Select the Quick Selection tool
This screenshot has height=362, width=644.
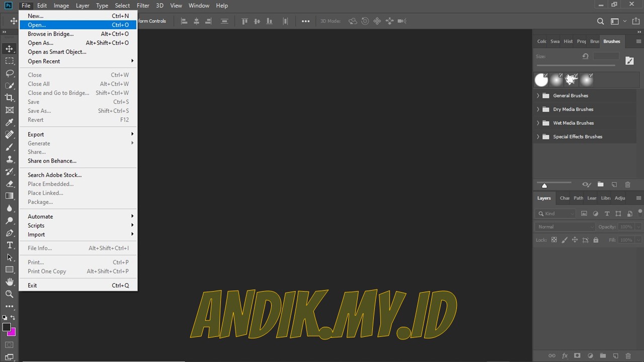point(9,85)
